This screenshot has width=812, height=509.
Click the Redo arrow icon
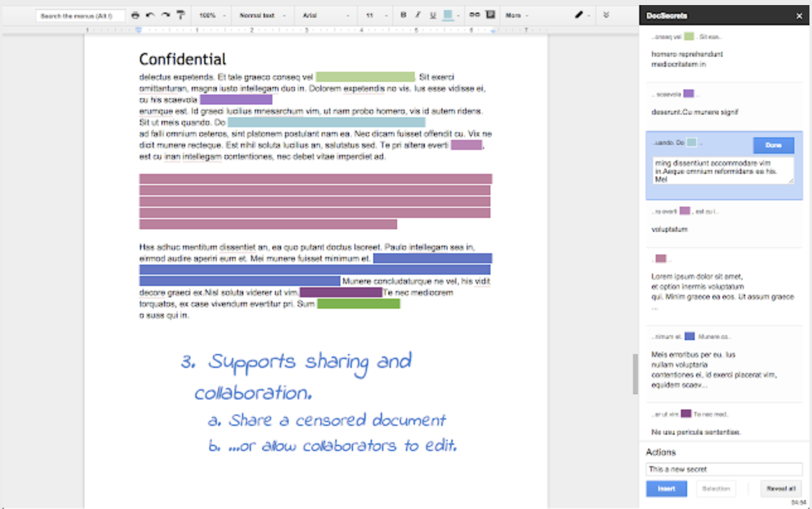[165, 15]
